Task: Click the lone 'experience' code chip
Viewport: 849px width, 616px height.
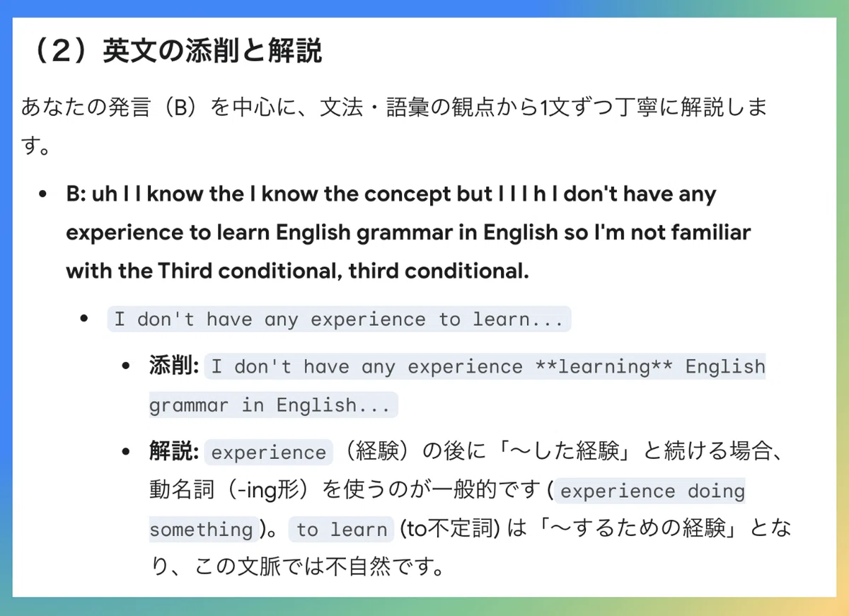Action: point(268,453)
